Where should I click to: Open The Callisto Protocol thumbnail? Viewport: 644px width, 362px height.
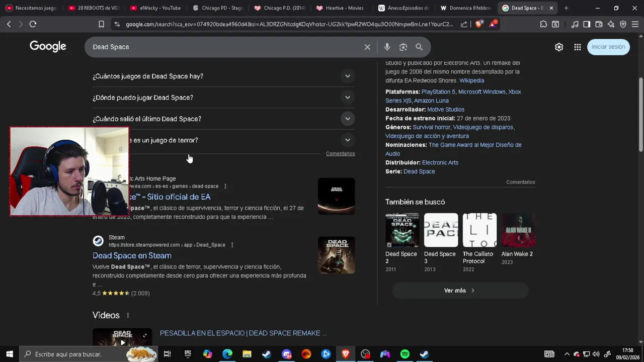click(x=479, y=230)
